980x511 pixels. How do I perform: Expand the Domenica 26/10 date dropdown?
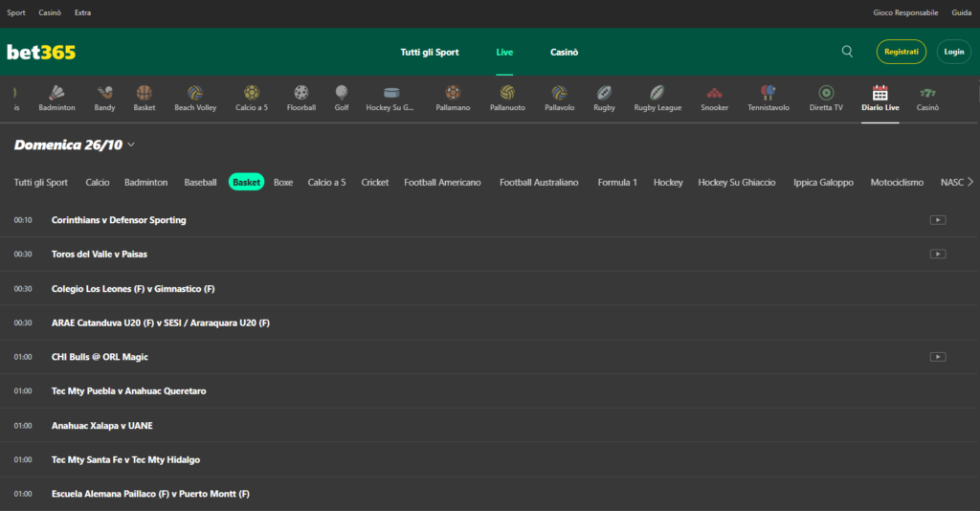(131, 145)
